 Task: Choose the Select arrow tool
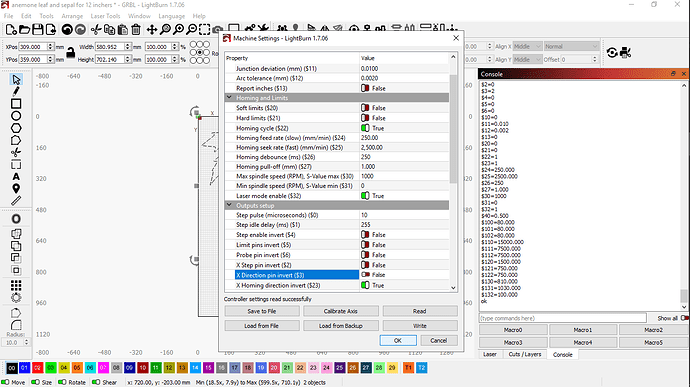coord(16,80)
